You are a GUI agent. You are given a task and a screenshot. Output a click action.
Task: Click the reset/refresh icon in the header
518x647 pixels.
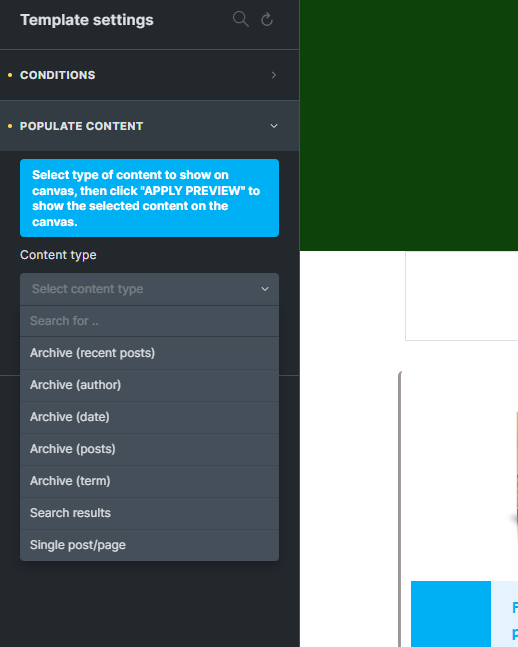tap(267, 19)
